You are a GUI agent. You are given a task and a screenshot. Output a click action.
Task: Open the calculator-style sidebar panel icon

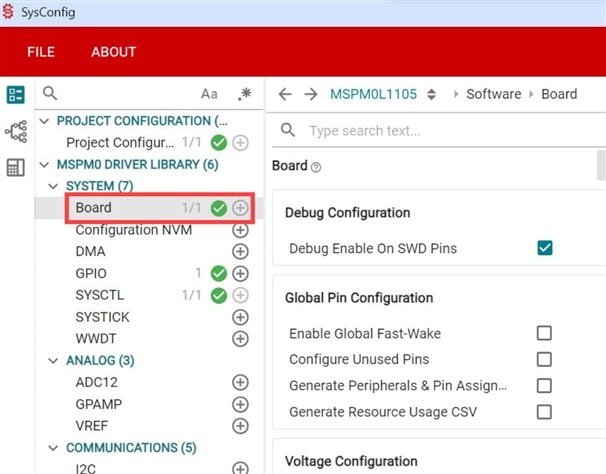[x=16, y=168]
